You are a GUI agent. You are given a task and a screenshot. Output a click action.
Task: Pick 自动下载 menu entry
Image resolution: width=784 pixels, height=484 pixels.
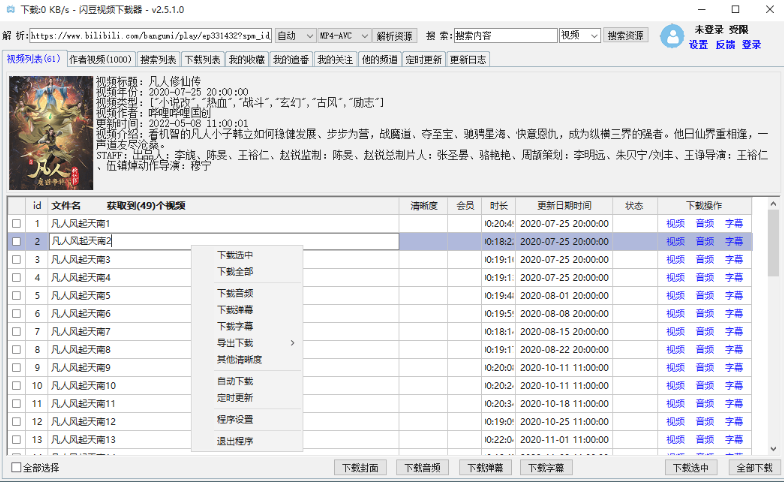coord(235,381)
